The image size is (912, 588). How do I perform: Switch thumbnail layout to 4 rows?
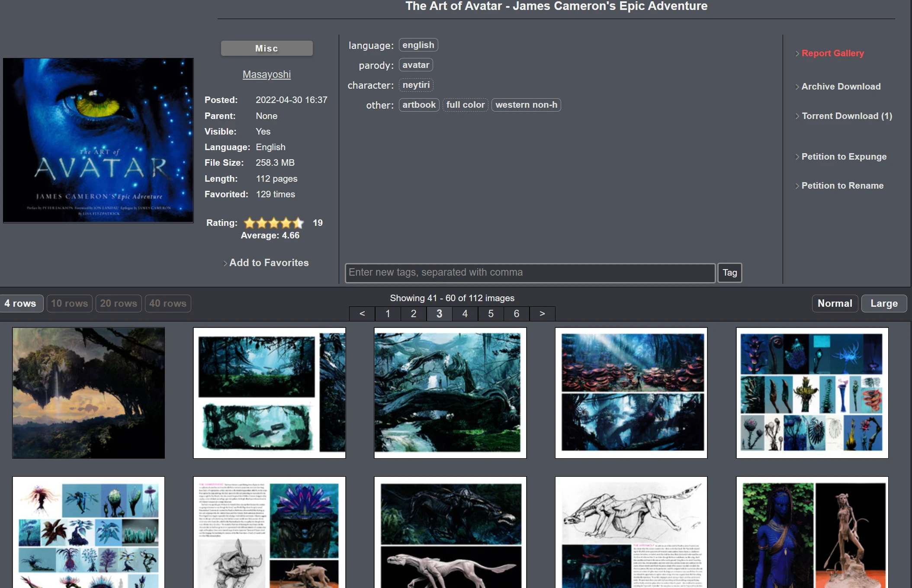(20, 303)
